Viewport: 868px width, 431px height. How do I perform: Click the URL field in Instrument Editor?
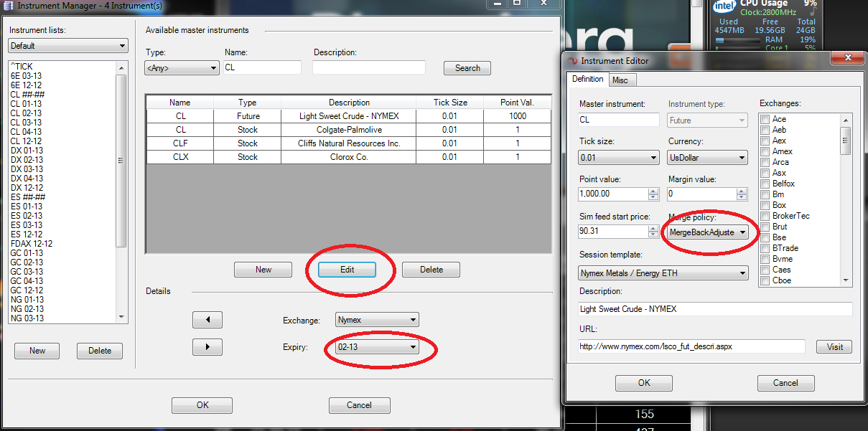click(x=692, y=346)
